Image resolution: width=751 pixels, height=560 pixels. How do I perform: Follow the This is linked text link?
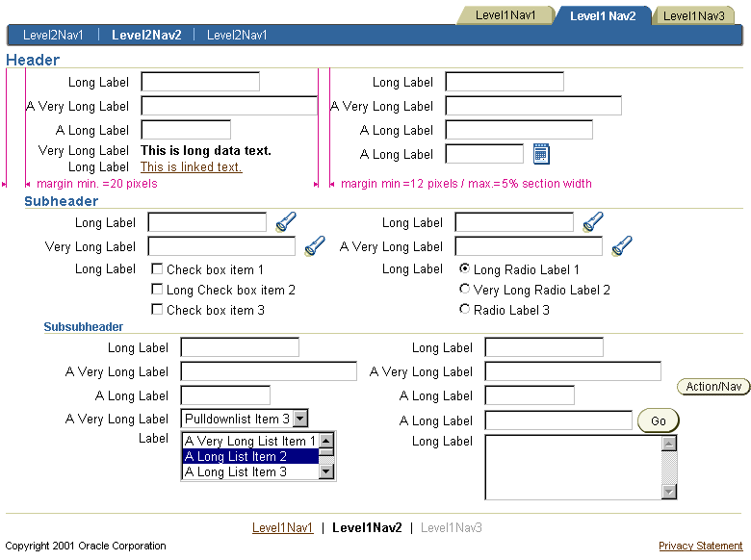[x=191, y=166]
